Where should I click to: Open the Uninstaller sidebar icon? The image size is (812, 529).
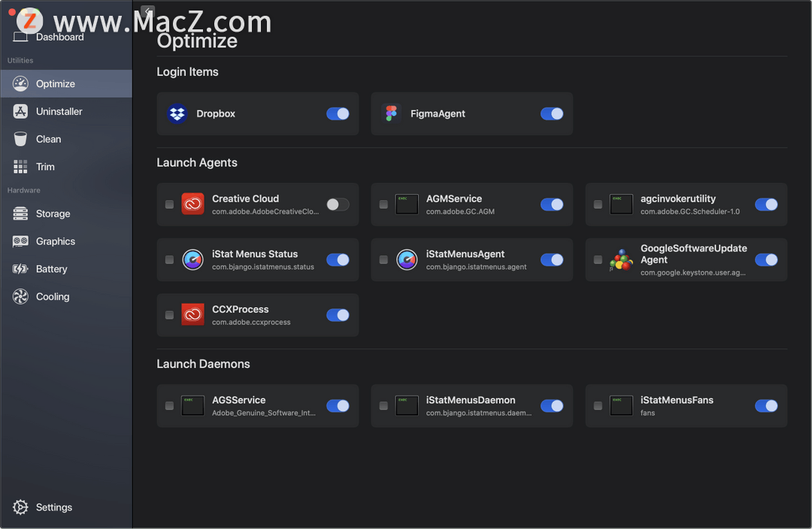point(20,111)
